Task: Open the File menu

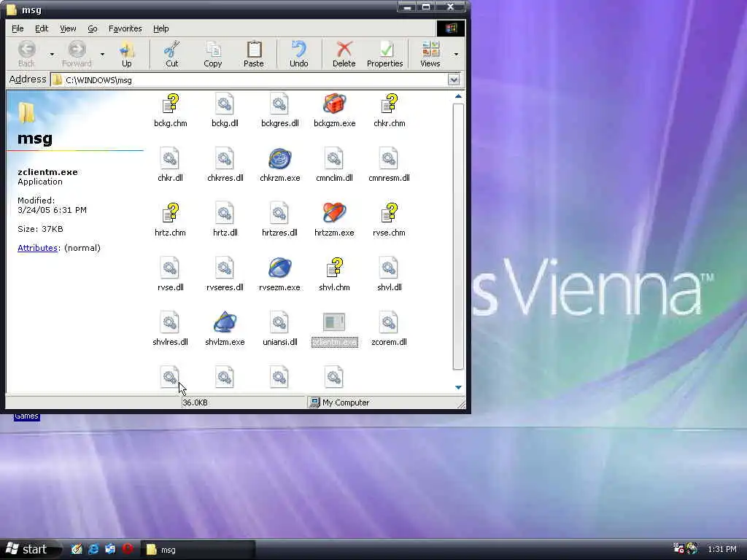Action: click(x=18, y=28)
